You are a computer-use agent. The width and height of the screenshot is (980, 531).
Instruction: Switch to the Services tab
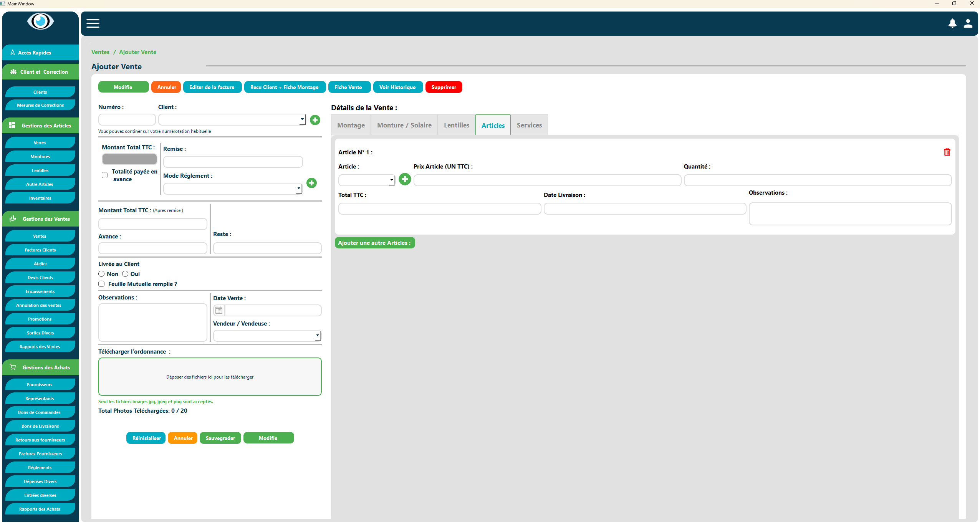tap(529, 125)
